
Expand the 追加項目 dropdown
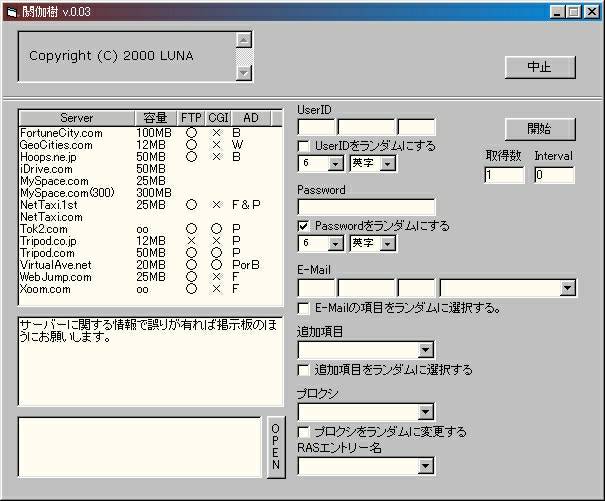[x=425, y=350]
